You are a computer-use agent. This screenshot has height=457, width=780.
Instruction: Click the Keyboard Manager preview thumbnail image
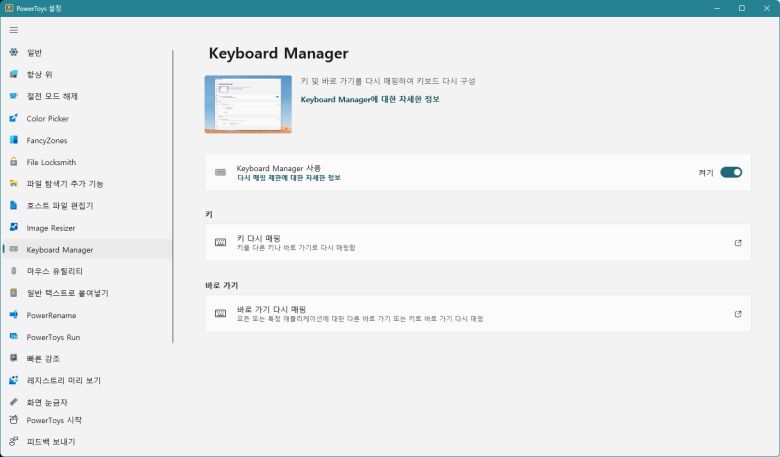pyautogui.click(x=248, y=104)
